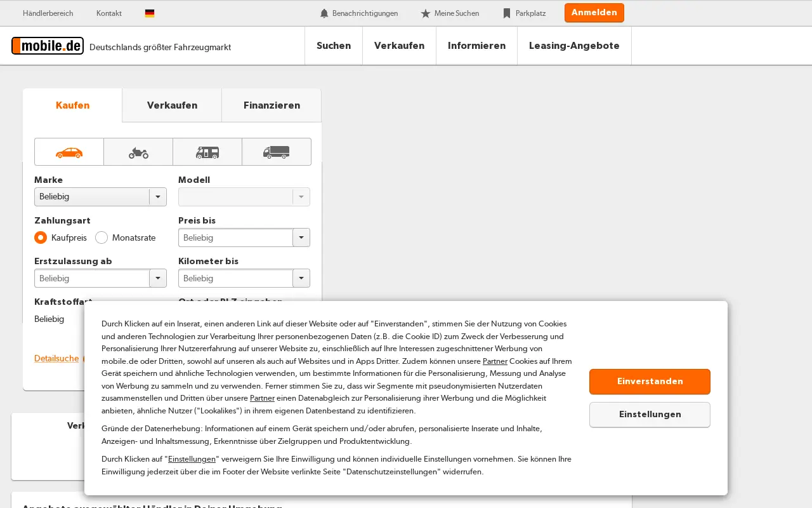The height and width of the screenshot is (508, 812).
Task: Click the Benachrichtigungen text link
Action: (365, 13)
